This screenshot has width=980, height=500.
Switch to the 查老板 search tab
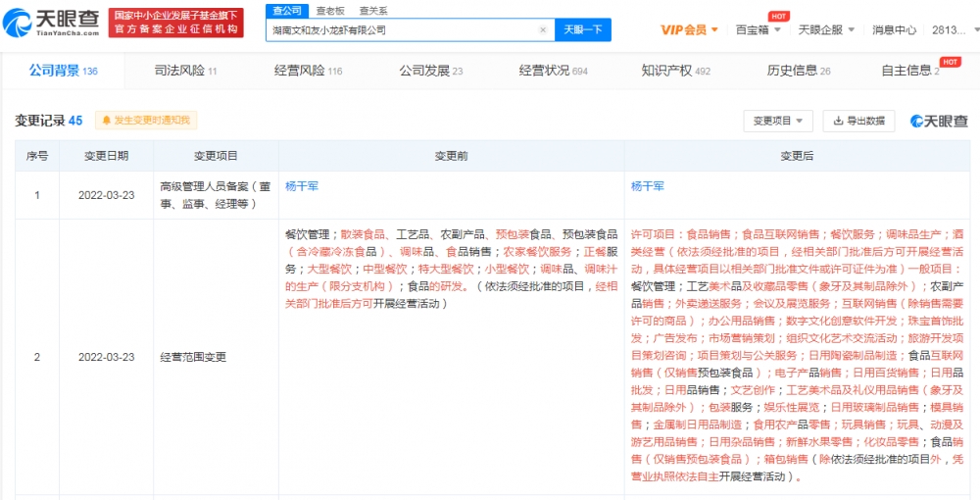point(328,11)
